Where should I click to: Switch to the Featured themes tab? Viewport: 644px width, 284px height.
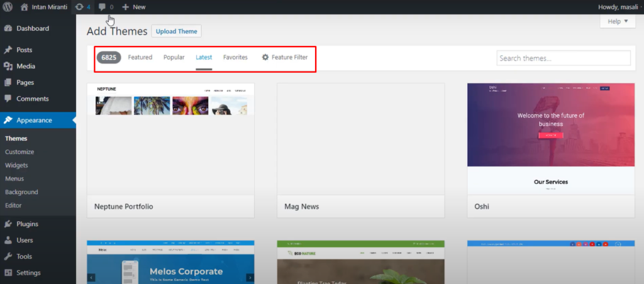coord(140,57)
